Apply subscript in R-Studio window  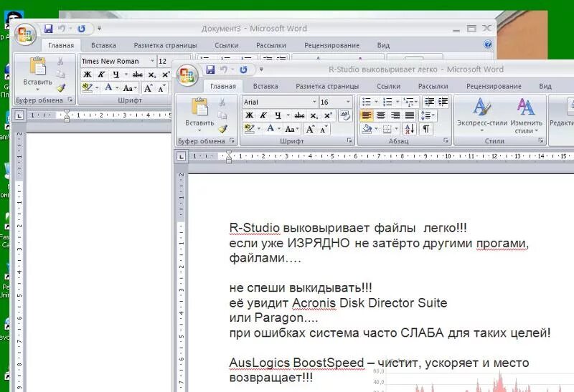point(314,115)
